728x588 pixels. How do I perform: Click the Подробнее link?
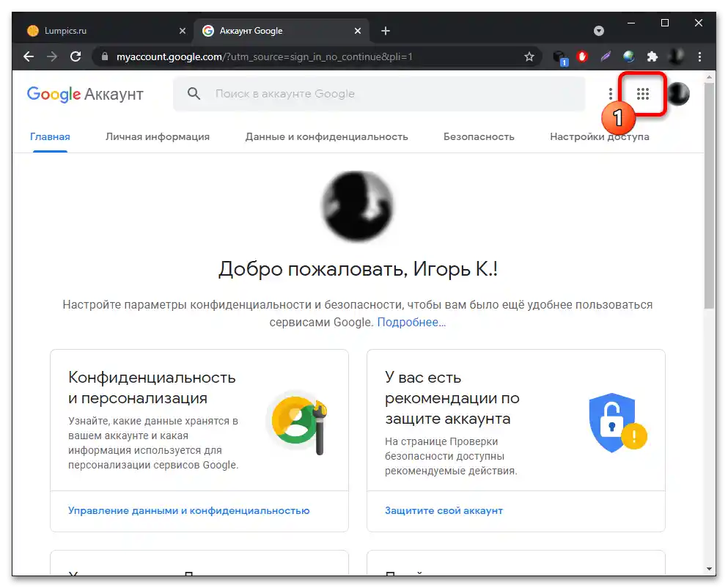(411, 322)
